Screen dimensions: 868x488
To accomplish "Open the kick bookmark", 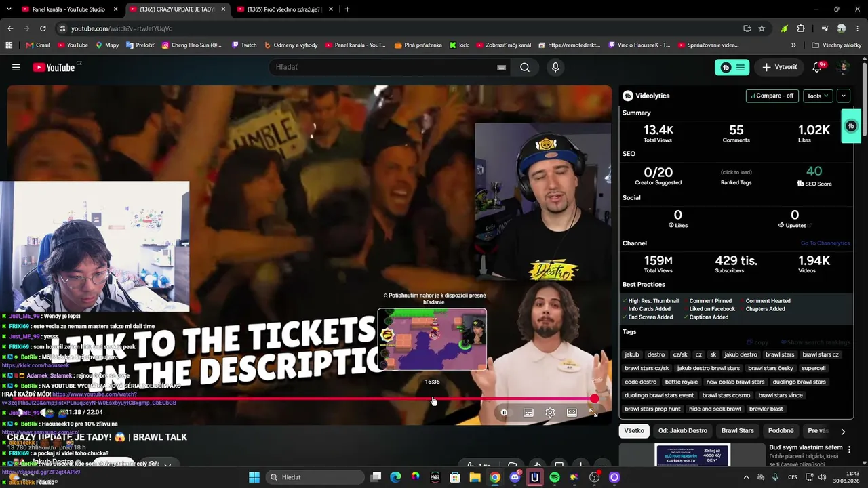I will pos(459,45).
